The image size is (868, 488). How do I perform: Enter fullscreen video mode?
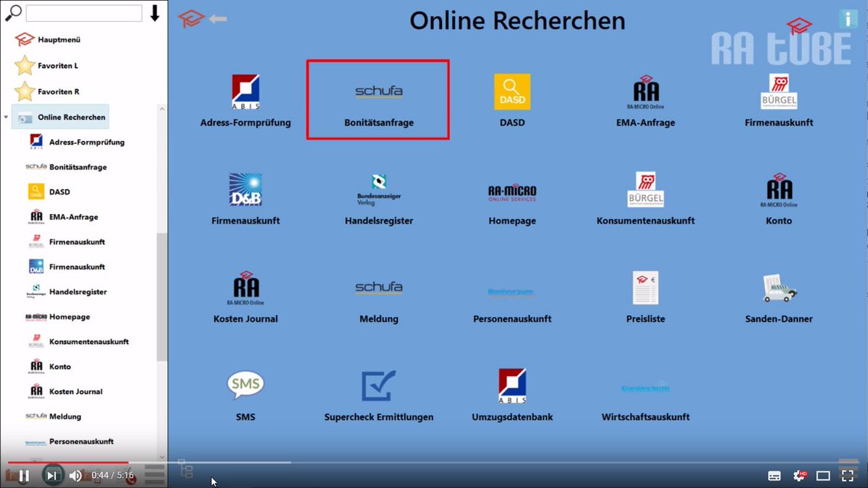847,476
